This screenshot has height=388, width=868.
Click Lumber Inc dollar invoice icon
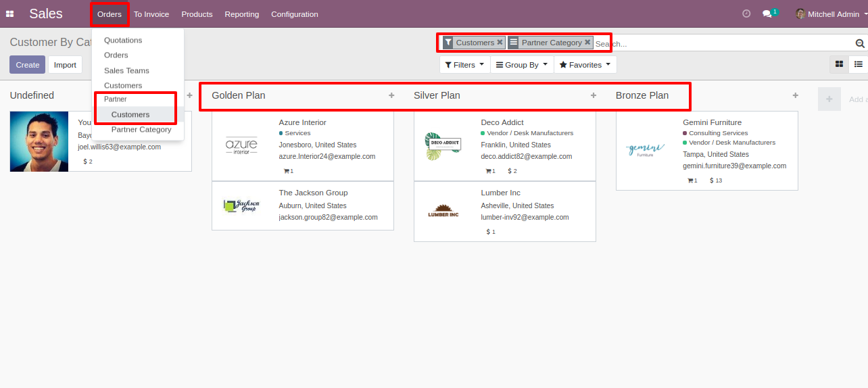(489, 232)
